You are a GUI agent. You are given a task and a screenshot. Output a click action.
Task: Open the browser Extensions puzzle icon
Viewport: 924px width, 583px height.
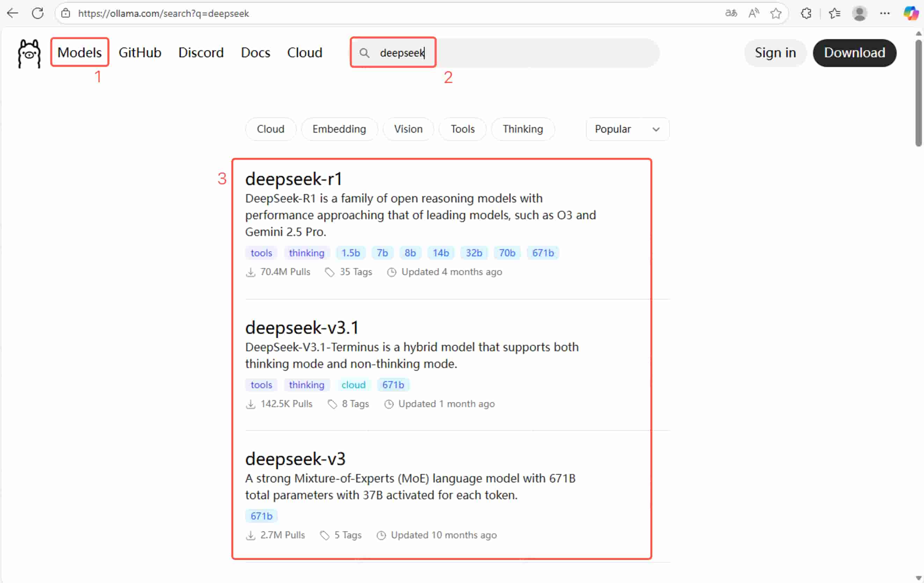pyautogui.click(x=806, y=13)
